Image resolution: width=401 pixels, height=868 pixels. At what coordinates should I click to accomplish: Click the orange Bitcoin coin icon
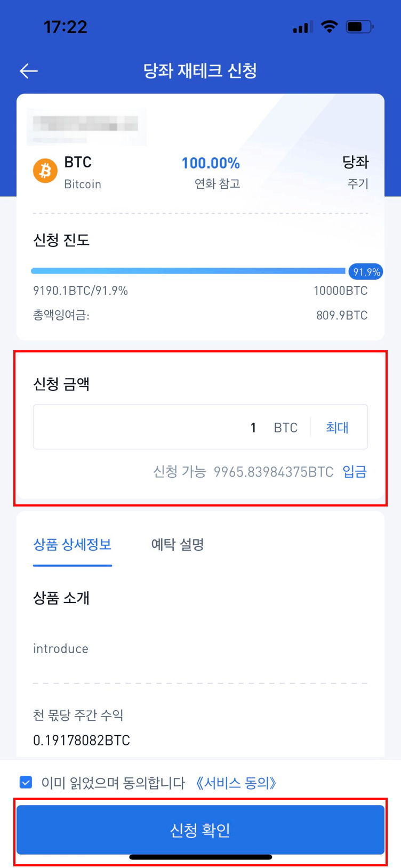pos(45,171)
